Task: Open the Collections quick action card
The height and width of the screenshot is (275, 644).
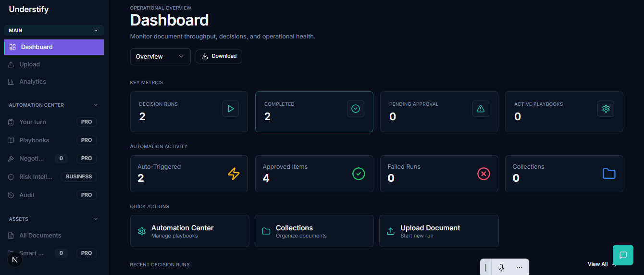Action: 314,231
